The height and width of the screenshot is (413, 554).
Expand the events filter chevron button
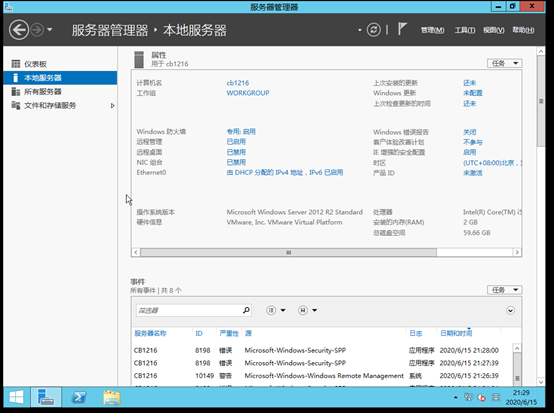click(x=510, y=311)
